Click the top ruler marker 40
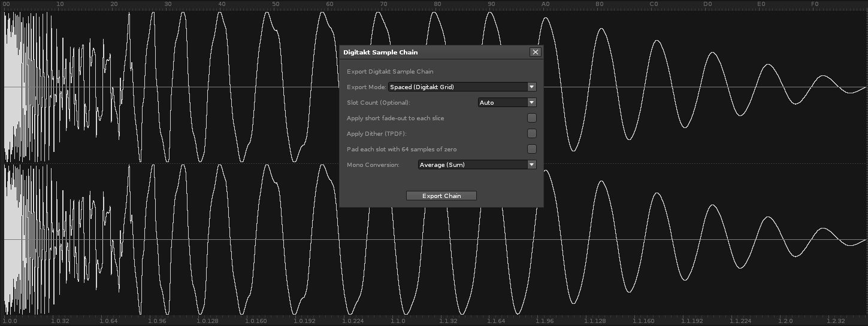Viewport: 868px width, 326px height. pyautogui.click(x=222, y=4)
